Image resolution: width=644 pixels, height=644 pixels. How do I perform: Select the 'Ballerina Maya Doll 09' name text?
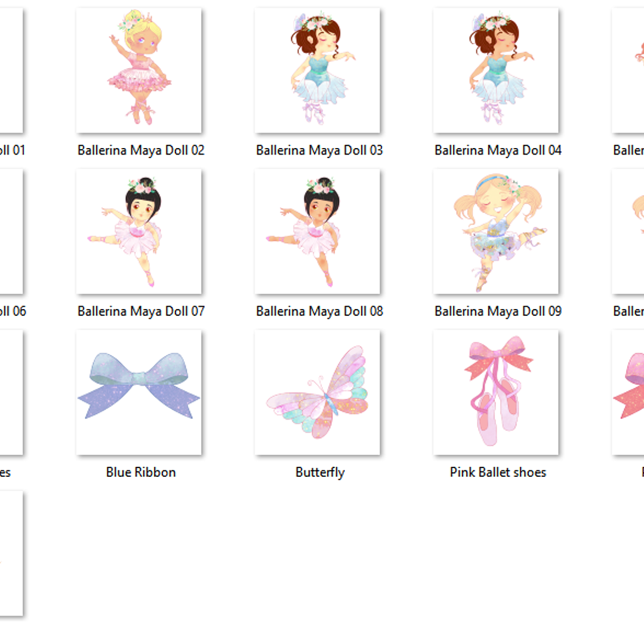[498, 312]
